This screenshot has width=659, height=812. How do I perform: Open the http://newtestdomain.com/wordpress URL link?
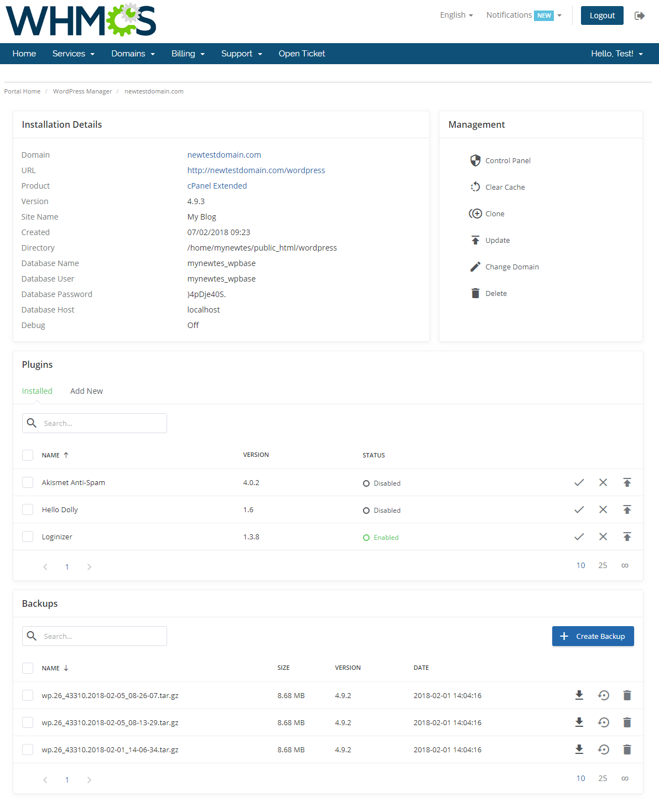click(x=256, y=170)
